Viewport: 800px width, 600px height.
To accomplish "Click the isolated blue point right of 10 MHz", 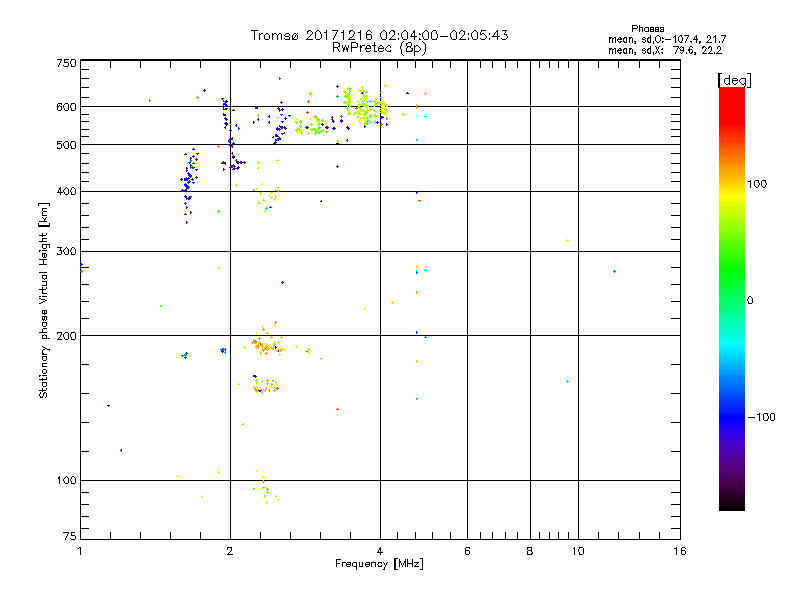I will pos(614,271).
